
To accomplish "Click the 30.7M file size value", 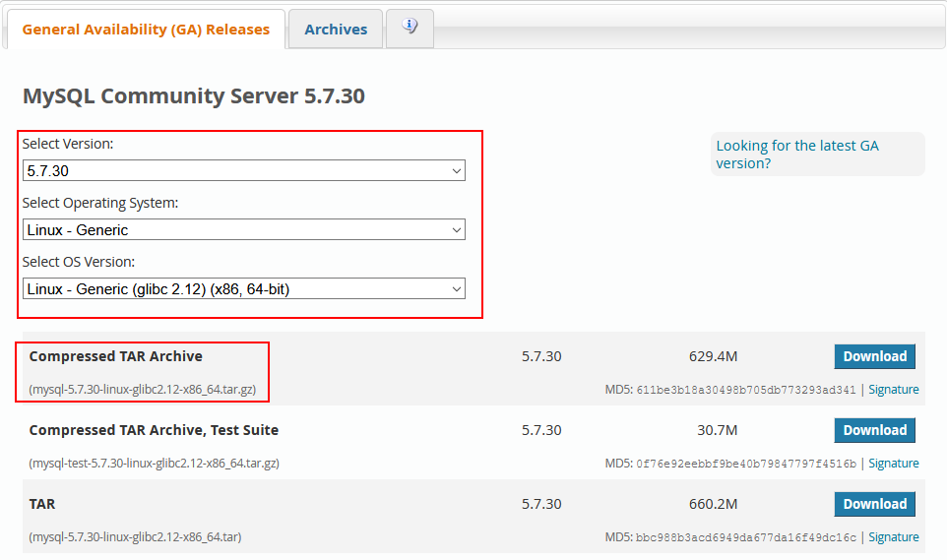I will point(718,430).
